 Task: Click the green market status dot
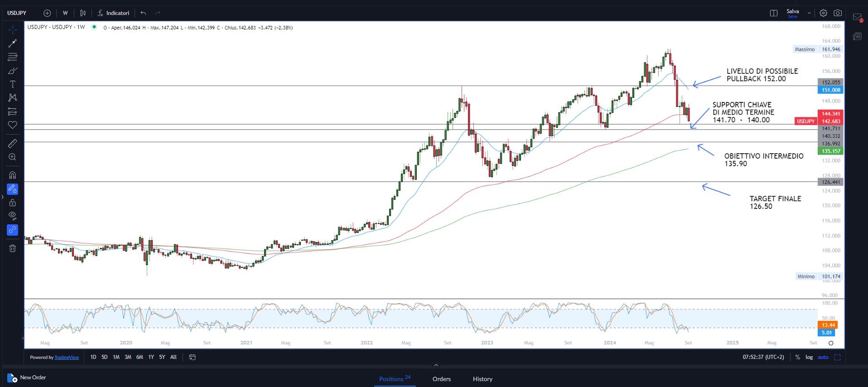coord(94,27)
